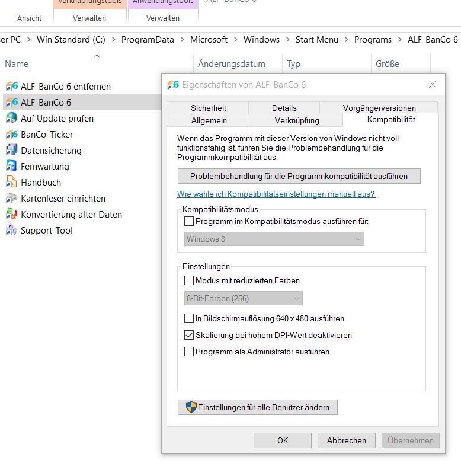Click the ALF-BanCo 6 entfernen shortcut icon
This screenshot has width=461, height=476.
tap(12, 87)
